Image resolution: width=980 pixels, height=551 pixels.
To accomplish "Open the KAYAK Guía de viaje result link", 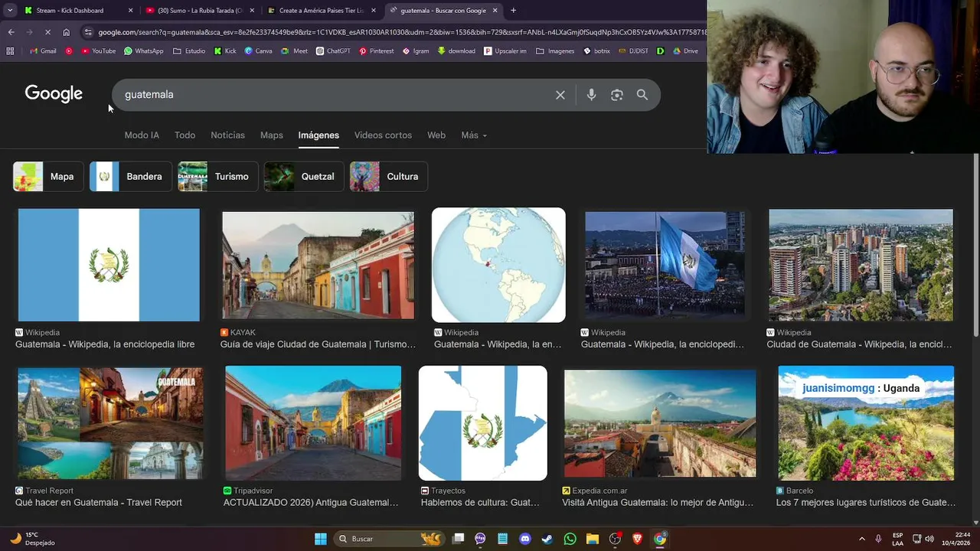I will click(318, 344).
